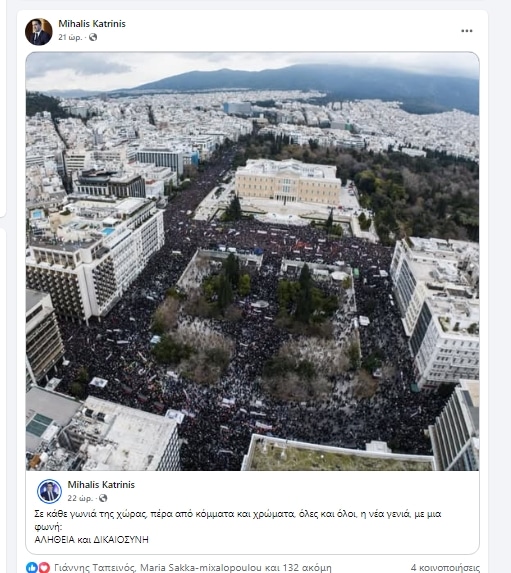The image size is (511, 573).
Task: Click the shared post text about ΑΛΗΘΕΙΑ και ΔΙΚΑΙΟΣΥΝΗ
Action: click(x=238, y=527)
